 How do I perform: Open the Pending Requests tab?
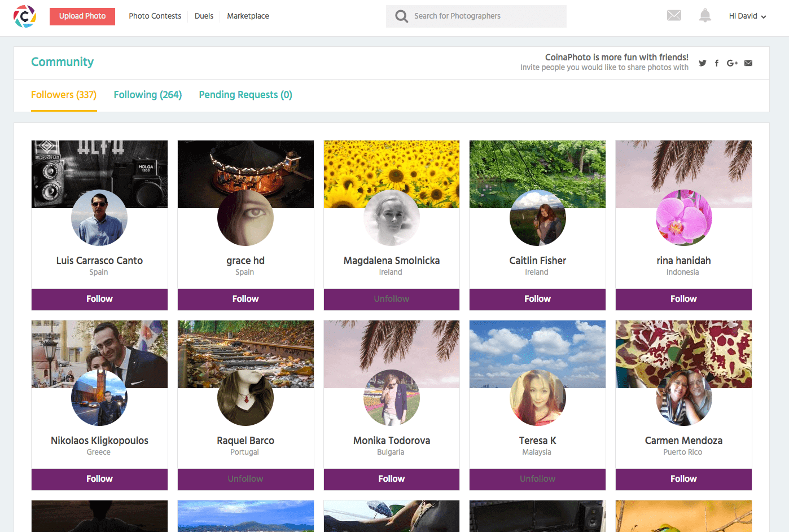(245, 94)
